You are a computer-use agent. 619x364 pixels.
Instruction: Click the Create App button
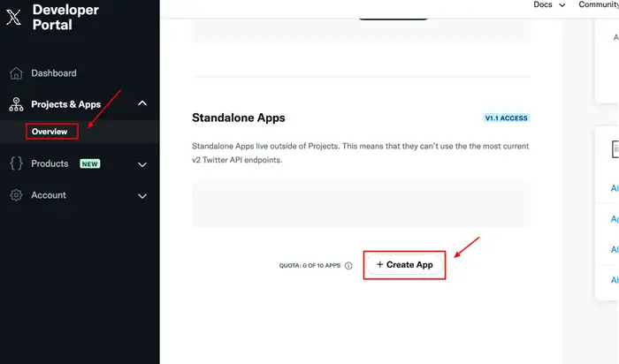[x=404, y=265]
